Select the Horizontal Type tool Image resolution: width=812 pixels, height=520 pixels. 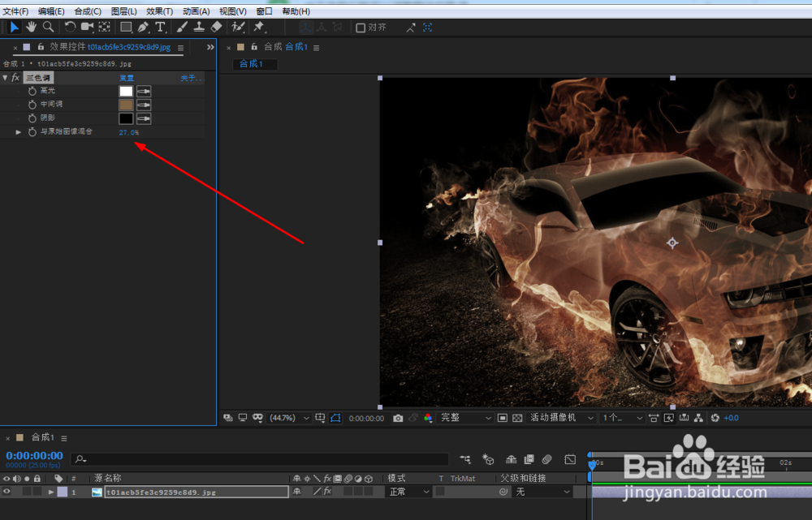pyautogui.click(x=161, y=27)
